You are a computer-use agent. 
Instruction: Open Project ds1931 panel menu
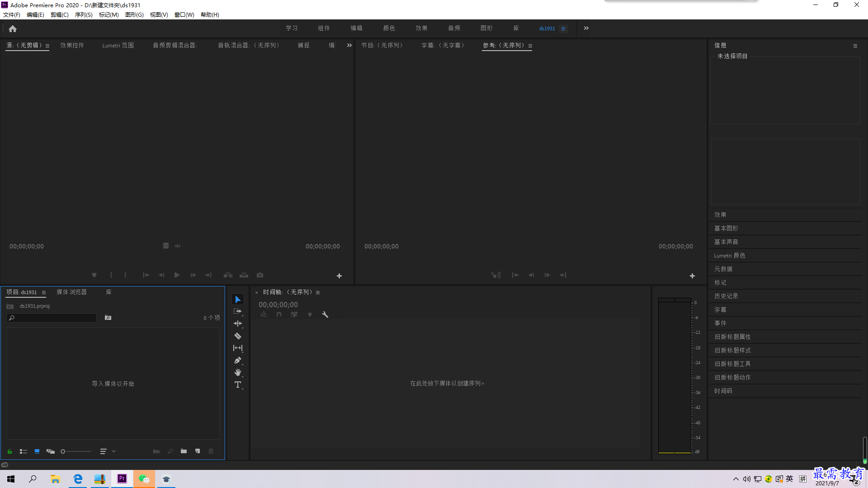(44, 292)
